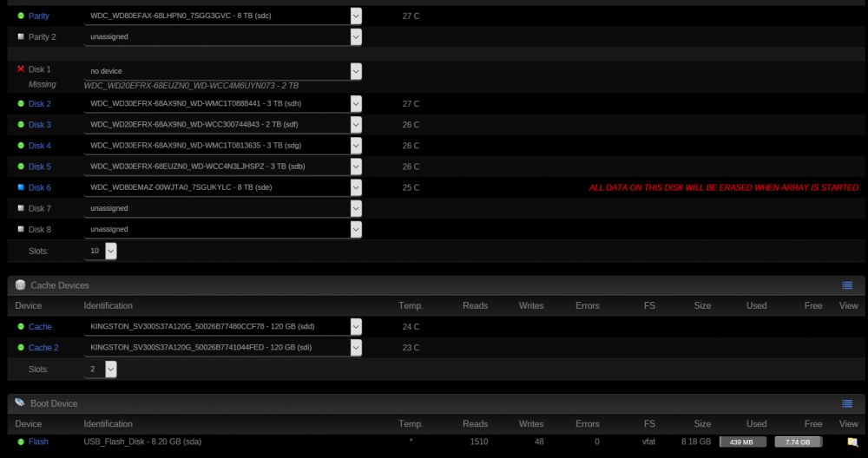Image resolution: width=868 pixels, height=458 pixels.
Task: Open the Disk 4 link
Action: pyautogui.click(x=40, y=146)
